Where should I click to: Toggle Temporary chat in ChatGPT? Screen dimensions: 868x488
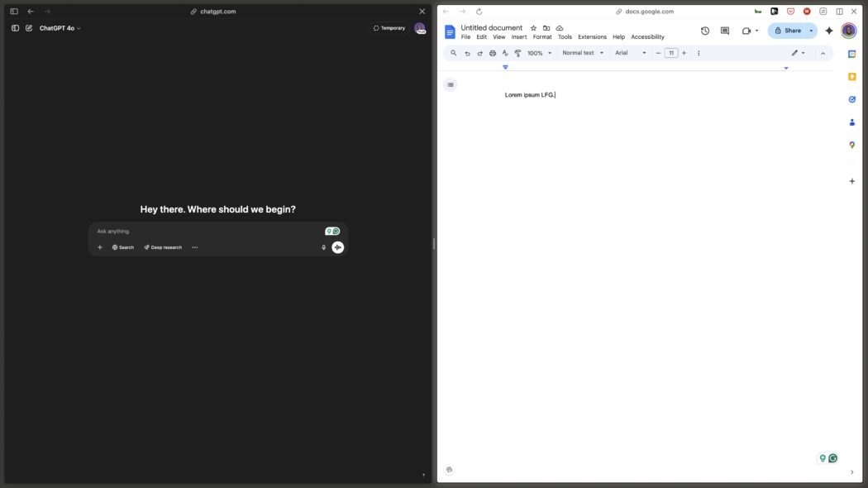(x=387, y=27)
